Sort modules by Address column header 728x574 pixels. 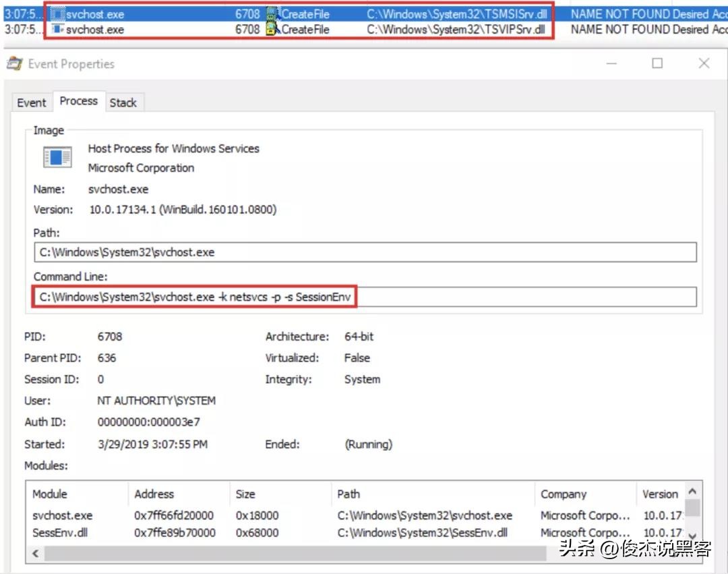pos(154,494)
